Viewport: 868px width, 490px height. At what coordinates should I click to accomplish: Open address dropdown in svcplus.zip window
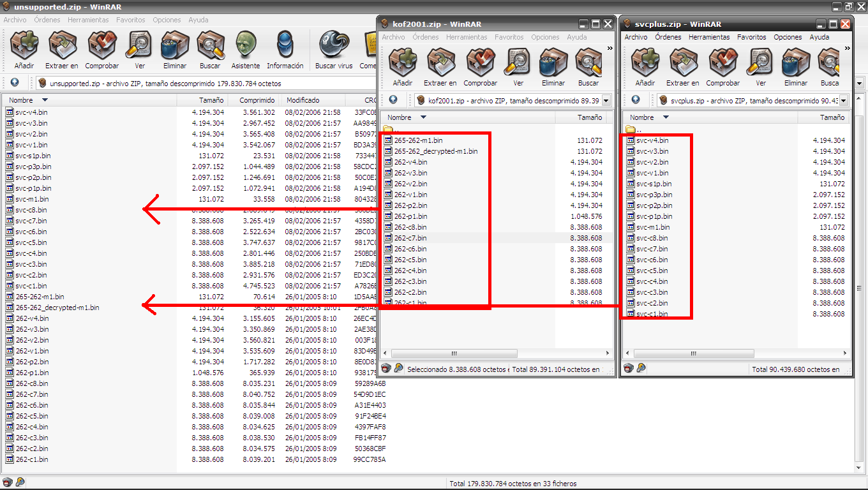pos(843,100)
